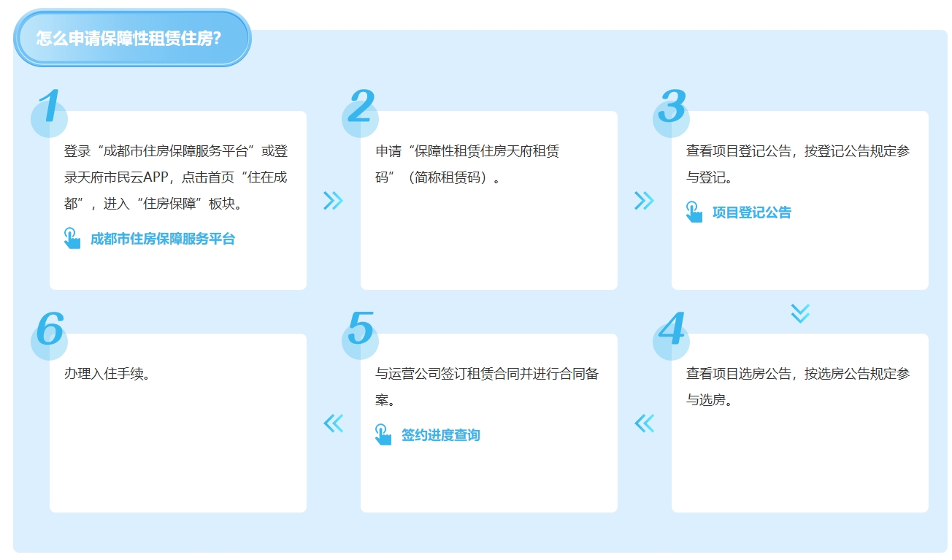Image resolution: width=952 pixels, height=560 pixels.
Task: Click right arrows between steps 2 and 3
Action: tap(644, 201)
